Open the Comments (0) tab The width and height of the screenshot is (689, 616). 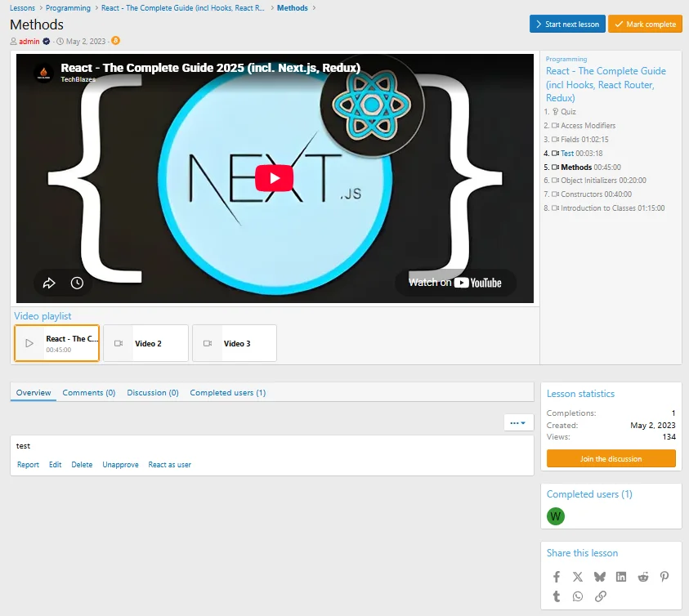click(89, 392)
